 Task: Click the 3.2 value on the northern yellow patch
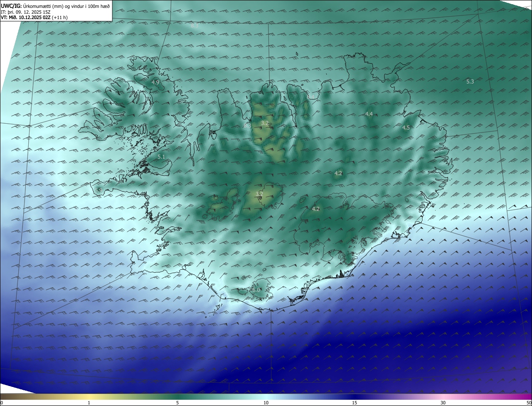pyautogui.click(x=265, y=123)
